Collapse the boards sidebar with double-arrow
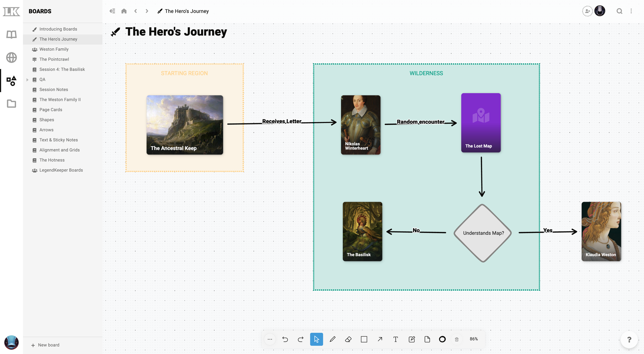Viewport: 644px width, 354px height. click(112, 11)
